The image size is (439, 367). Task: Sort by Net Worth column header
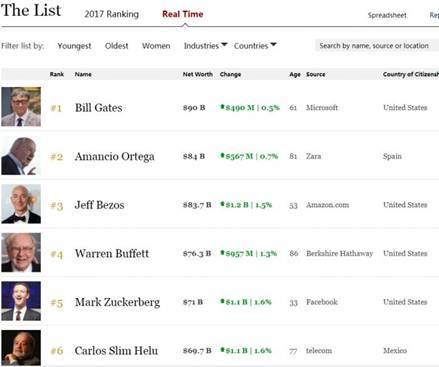(197, 74)
